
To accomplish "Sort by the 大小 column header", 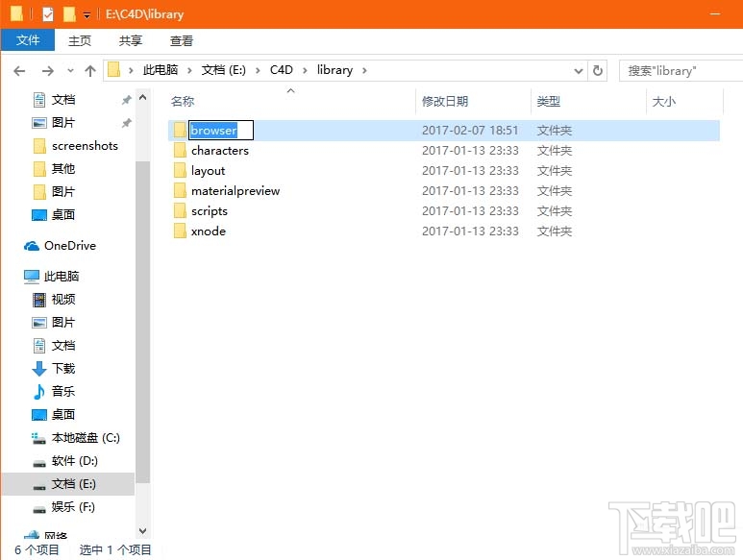I will pyautogui.click(x=664, y=101).
